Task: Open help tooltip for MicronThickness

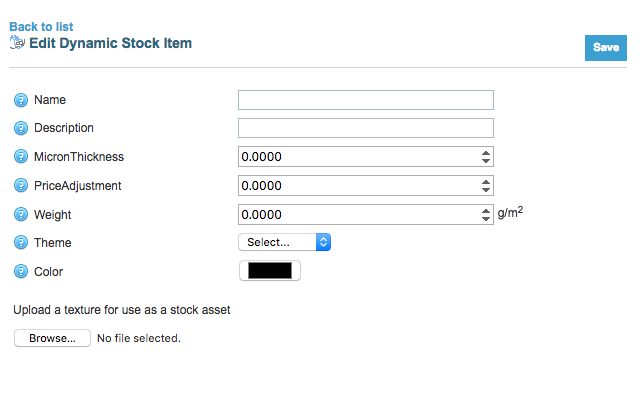Action: (x=21, y=156)
